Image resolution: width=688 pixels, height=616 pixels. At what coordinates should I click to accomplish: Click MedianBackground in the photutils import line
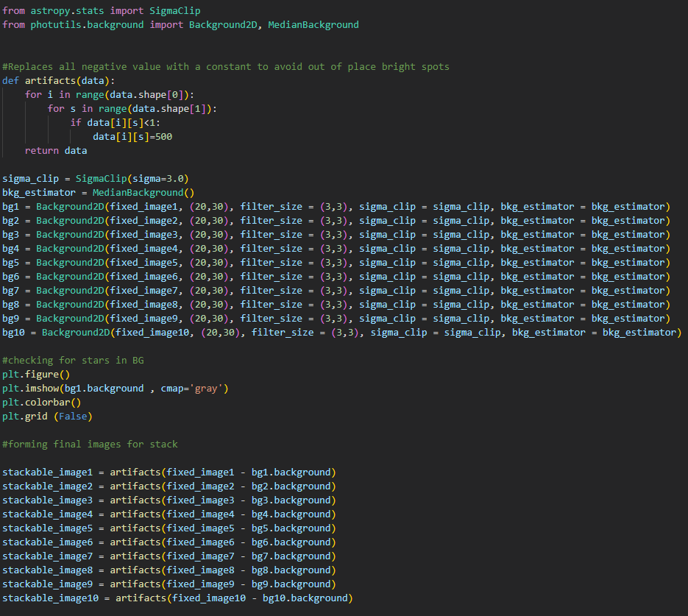(x=313, y=24)
